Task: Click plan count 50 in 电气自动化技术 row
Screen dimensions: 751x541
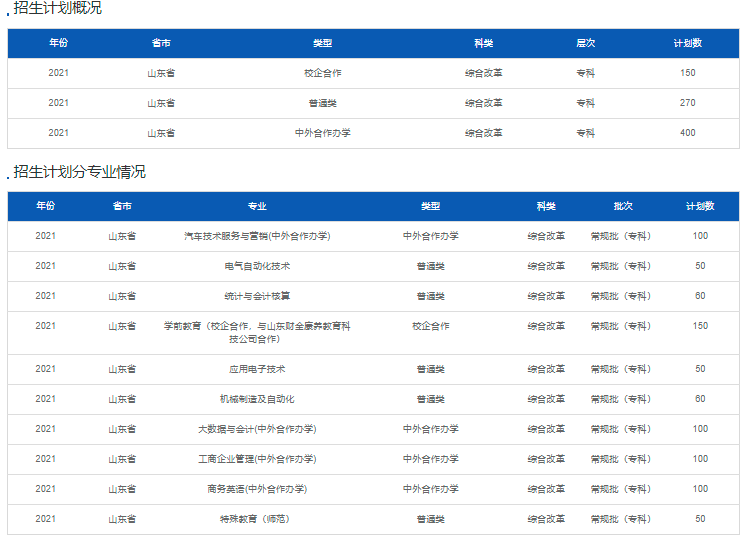Action: (700, 266)
